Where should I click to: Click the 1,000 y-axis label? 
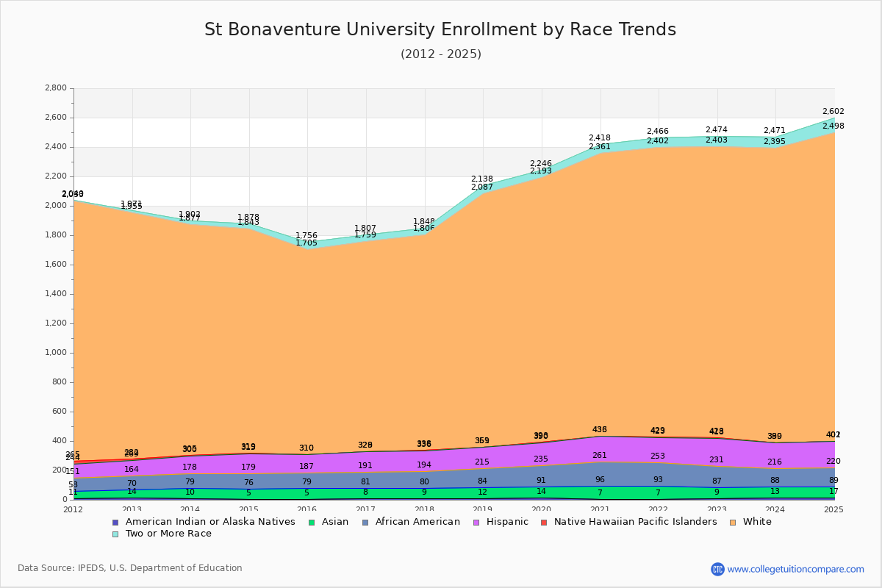point(56,353)
